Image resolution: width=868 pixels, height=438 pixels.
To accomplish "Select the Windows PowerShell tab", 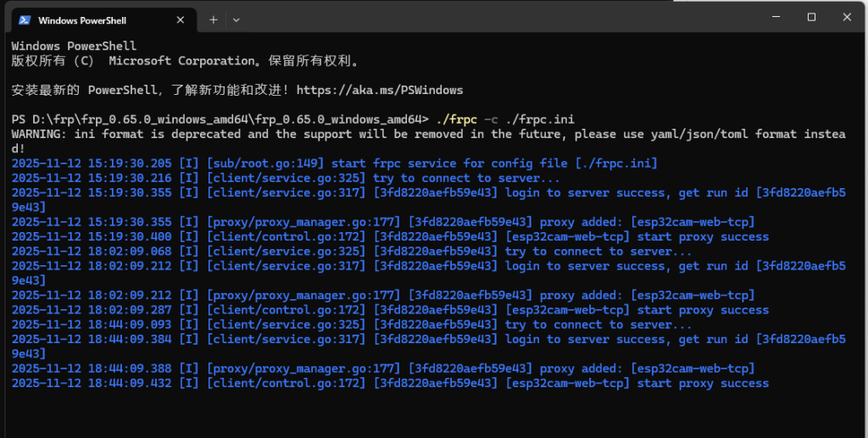I will click(103, 20).
